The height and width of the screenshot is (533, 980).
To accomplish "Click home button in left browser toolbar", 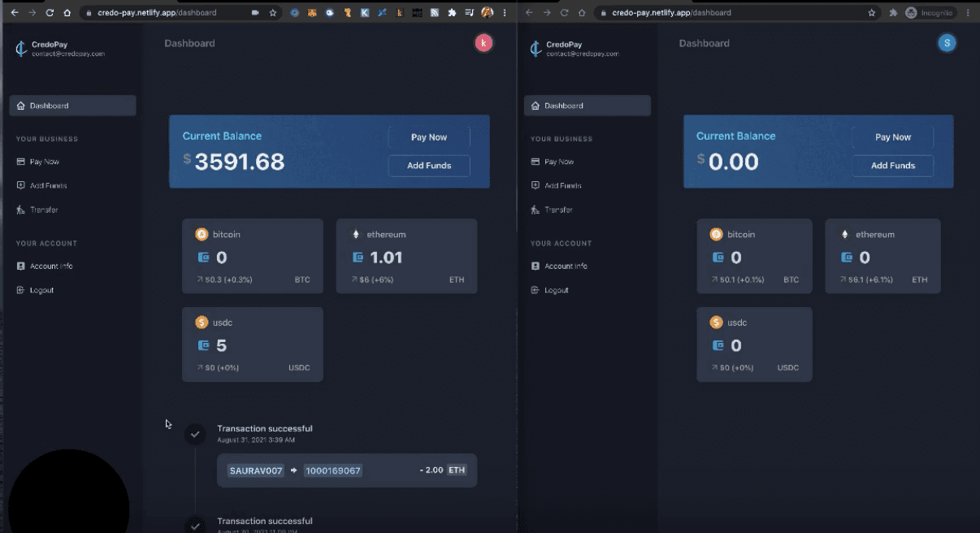I will tap(67, 13).
